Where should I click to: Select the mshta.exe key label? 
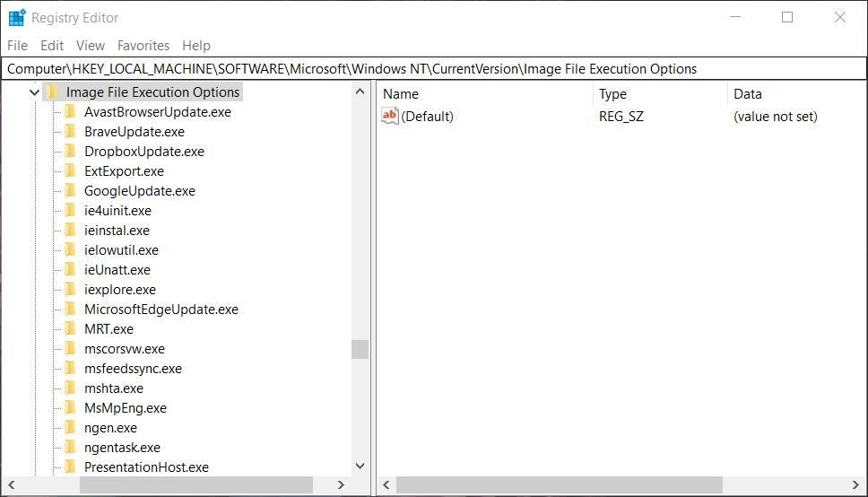[x=114, y=388]
